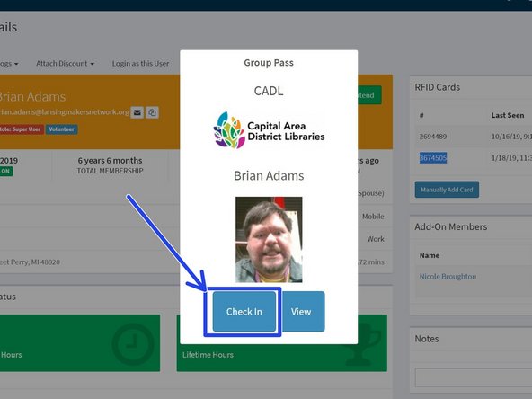Screen dimensions: 532x399
Task: Click the 1/18/19 Last Seen value
Action: pos(511,158)
